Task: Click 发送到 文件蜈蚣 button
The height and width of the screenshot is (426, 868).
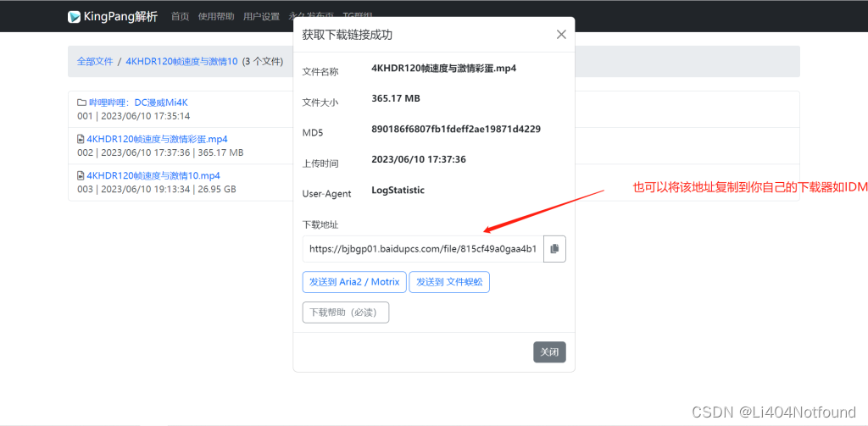Action: point(449,282)
